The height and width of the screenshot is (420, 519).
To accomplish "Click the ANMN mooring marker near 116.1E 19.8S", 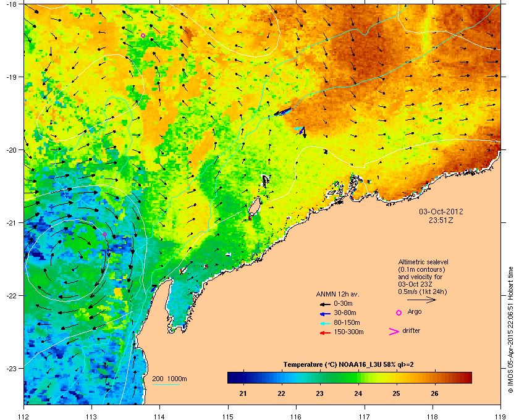I will coord(300,132).
